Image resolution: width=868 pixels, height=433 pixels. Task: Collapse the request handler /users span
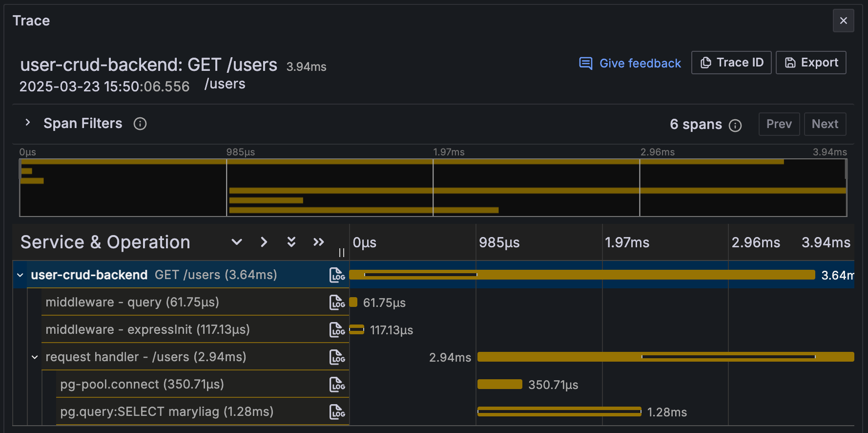pyautogui.click(x=35, y=357)
